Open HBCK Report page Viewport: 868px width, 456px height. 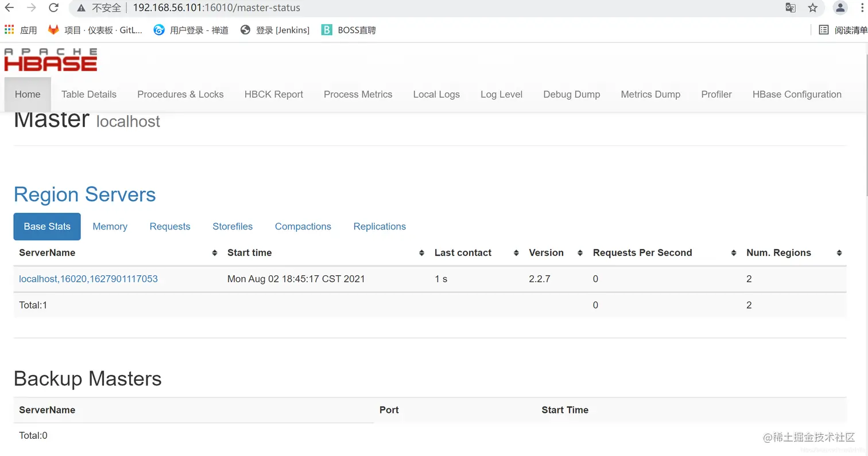pos(274,95)
